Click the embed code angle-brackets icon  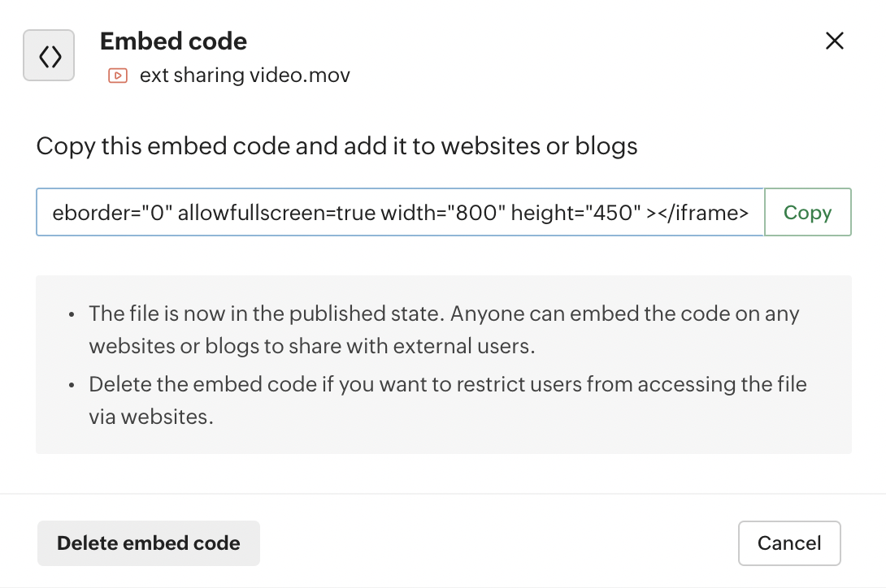tap(49, 55)
